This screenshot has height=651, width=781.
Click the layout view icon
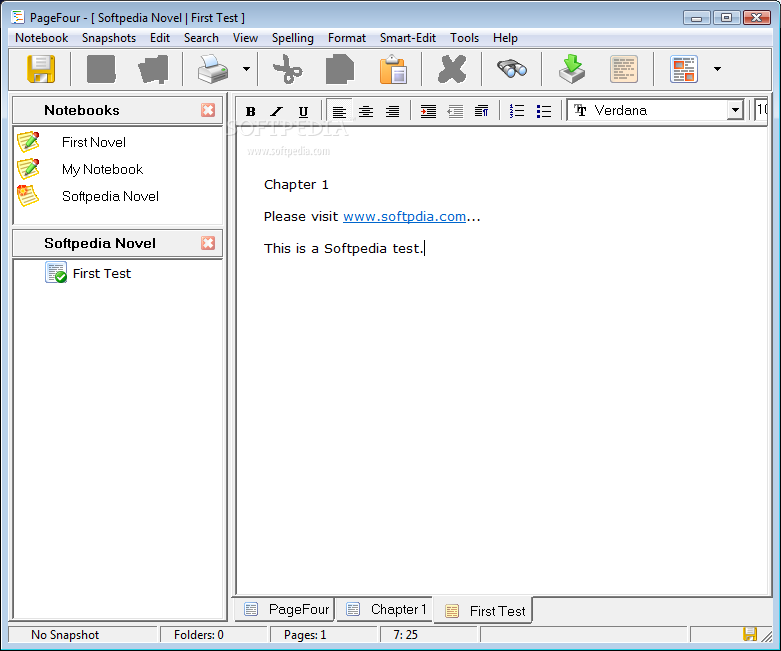pos(684,69)
